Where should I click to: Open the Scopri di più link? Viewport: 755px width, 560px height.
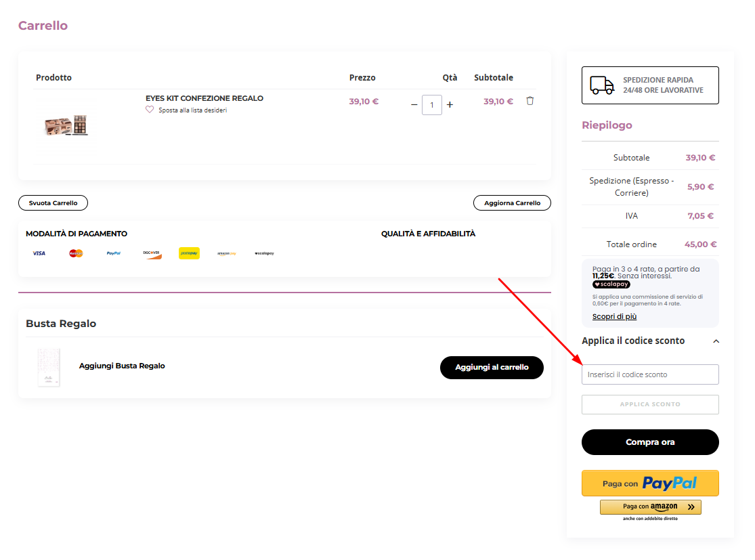point(614,316)
